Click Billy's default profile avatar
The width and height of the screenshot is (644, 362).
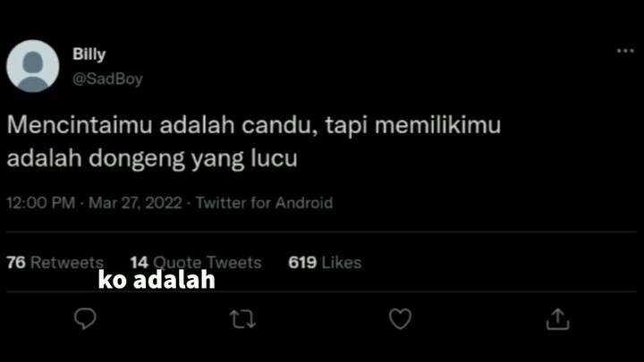pyautogui.click(x=32, y=66)
